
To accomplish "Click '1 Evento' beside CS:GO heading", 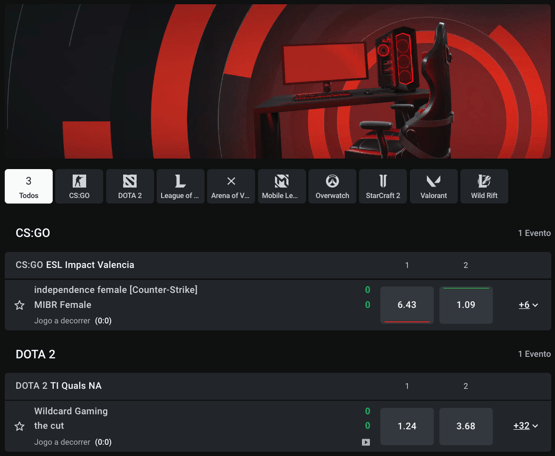I will 534,233.
